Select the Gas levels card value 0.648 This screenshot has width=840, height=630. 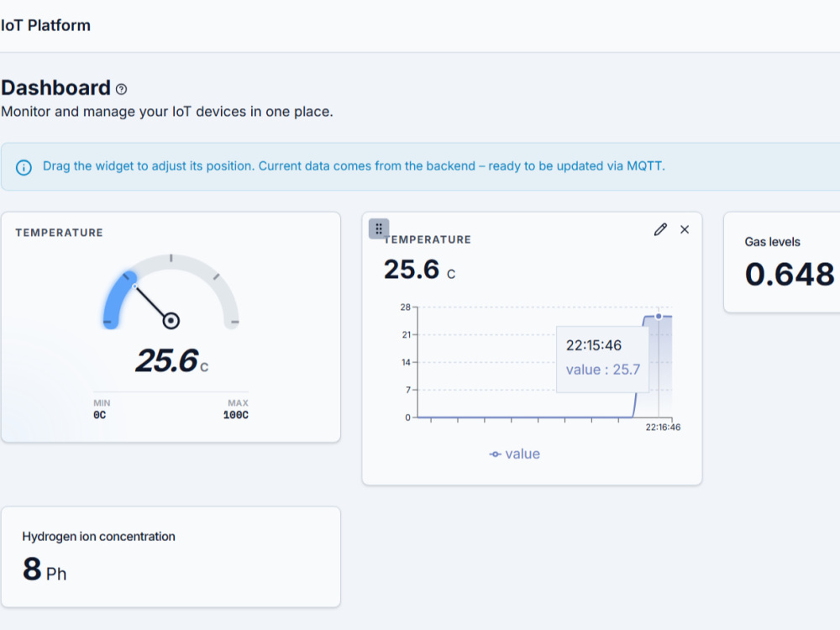click(x=790, y=275)
